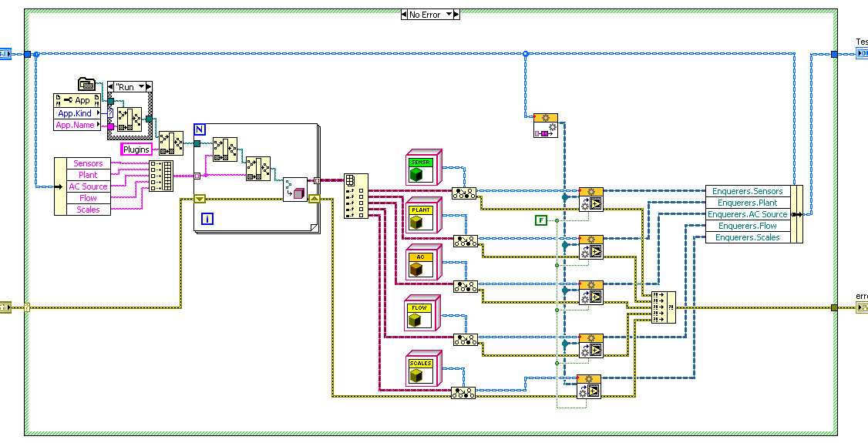Click the AC class constant block
868x443 pixels.
(x=422, y=263)
